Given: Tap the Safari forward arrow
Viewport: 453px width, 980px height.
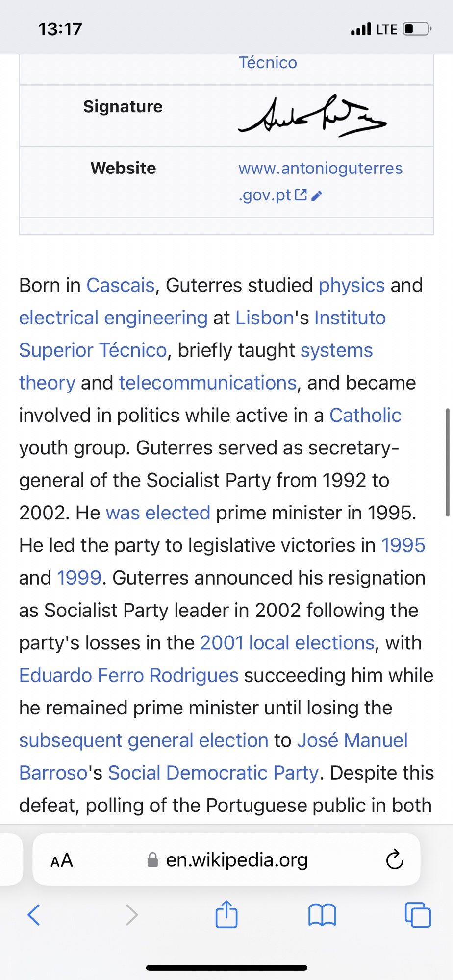Looking at the screenshot, I should coord(131,914).
